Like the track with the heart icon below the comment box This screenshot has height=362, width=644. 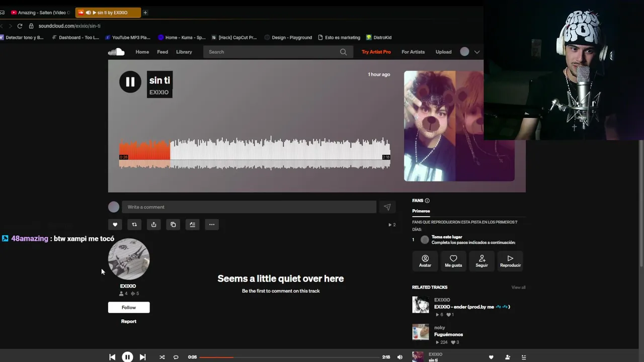[115, 225]
